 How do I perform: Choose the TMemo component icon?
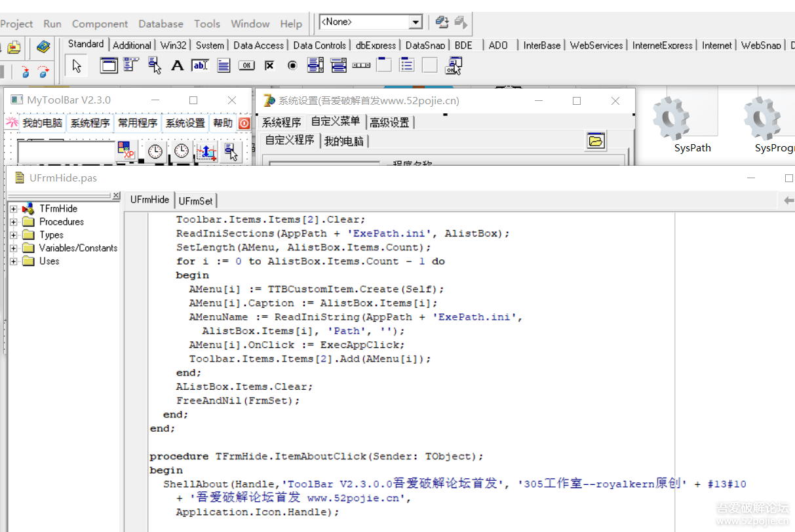(x=223, y=65)
